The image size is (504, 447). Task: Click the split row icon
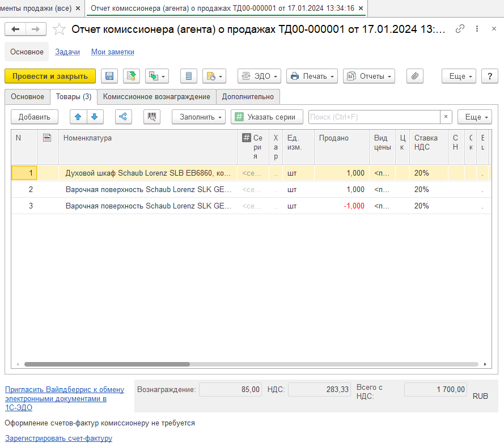[124, 117]
